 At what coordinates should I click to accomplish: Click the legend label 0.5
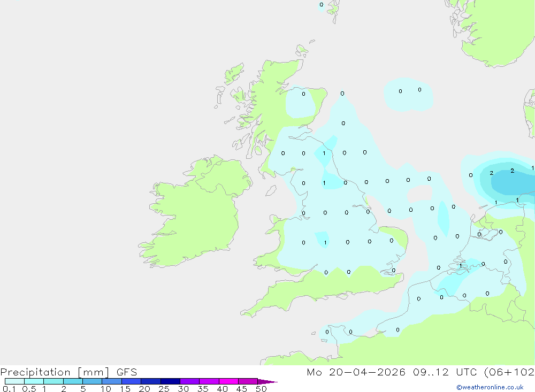click(x=29, y=389)
